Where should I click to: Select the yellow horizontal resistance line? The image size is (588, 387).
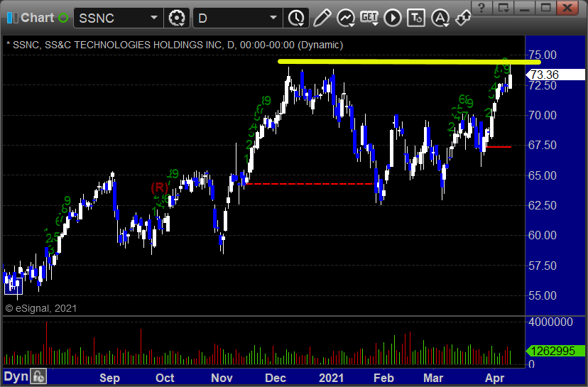[409, 62]
